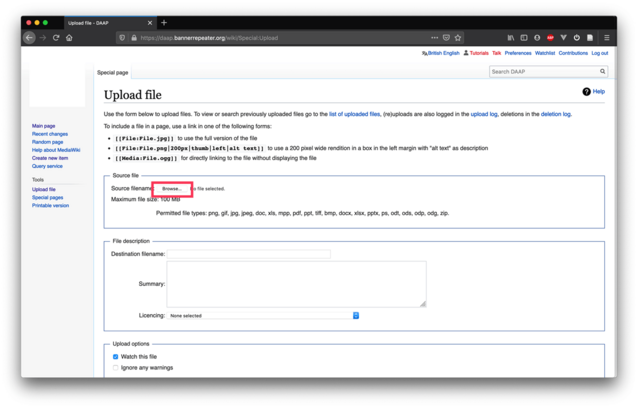Screen dimensions: 640x408
Task: Click the browser back arrow button
Action: (29, 38)
